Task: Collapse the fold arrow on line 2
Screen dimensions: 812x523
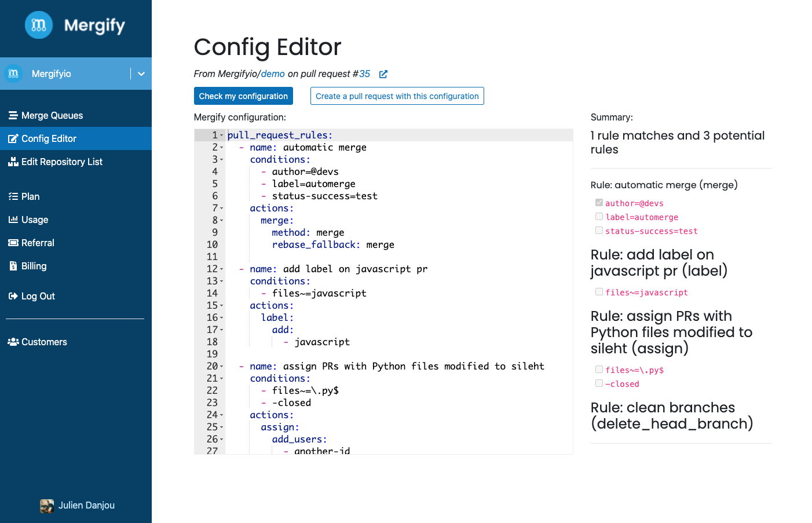Action: tap(222, 147)
